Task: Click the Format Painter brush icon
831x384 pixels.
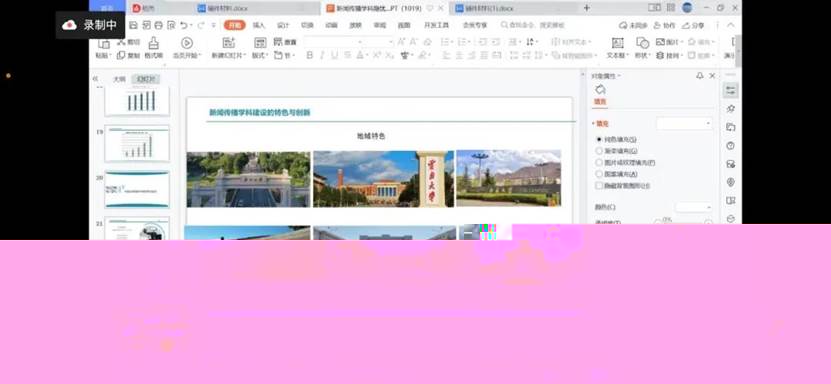Action: (x=153, y=43)
